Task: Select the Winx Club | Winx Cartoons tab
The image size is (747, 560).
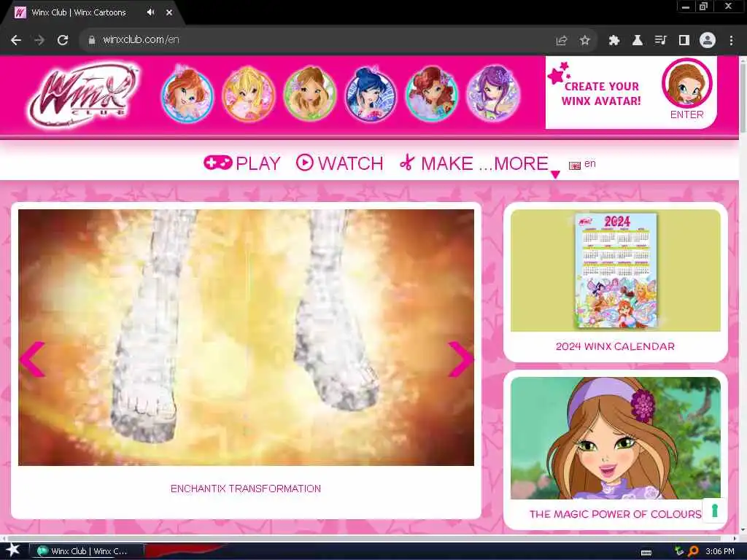Action: point(93,12)
